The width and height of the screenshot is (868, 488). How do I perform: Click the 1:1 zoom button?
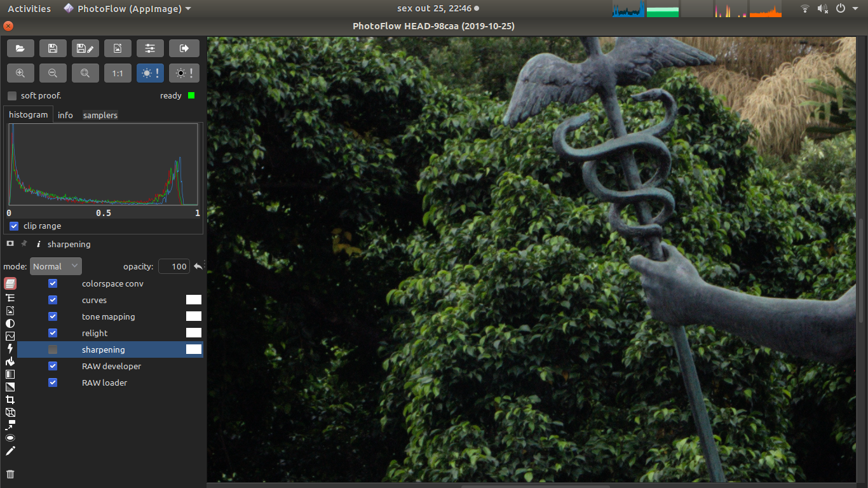click(x=118, y=73)
